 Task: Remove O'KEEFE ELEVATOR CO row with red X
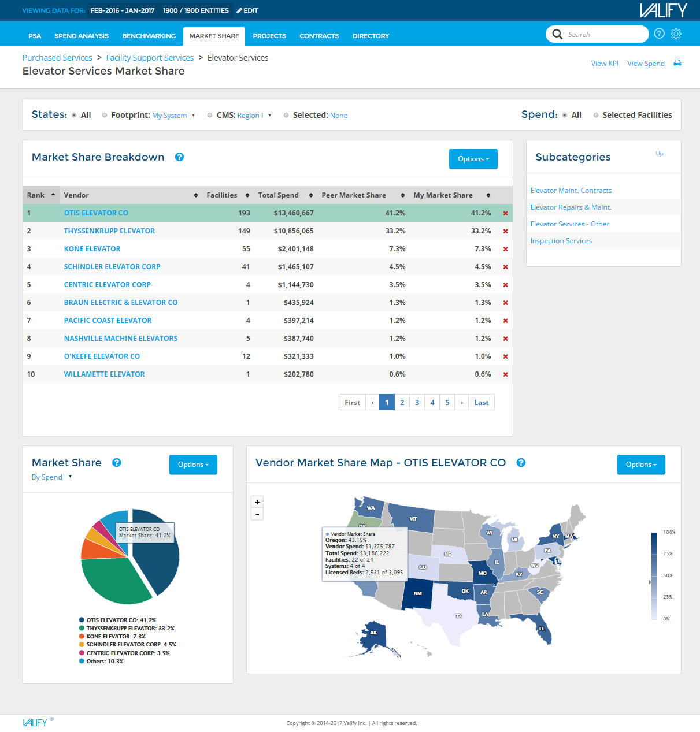point(505,356)
